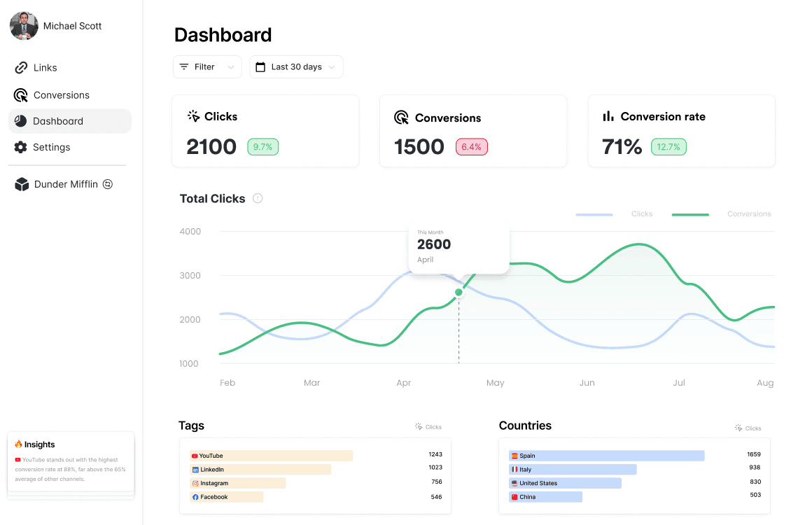Click the Settings gear icon
The image size is (812, 525).
coord(21,147)
